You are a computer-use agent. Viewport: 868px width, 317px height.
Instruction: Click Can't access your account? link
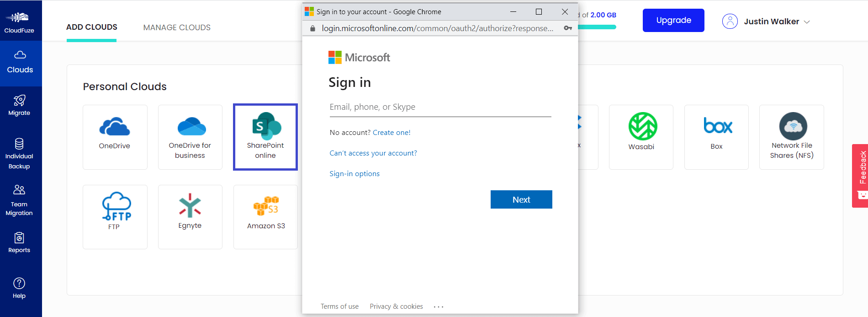click(x=373, y=153)
